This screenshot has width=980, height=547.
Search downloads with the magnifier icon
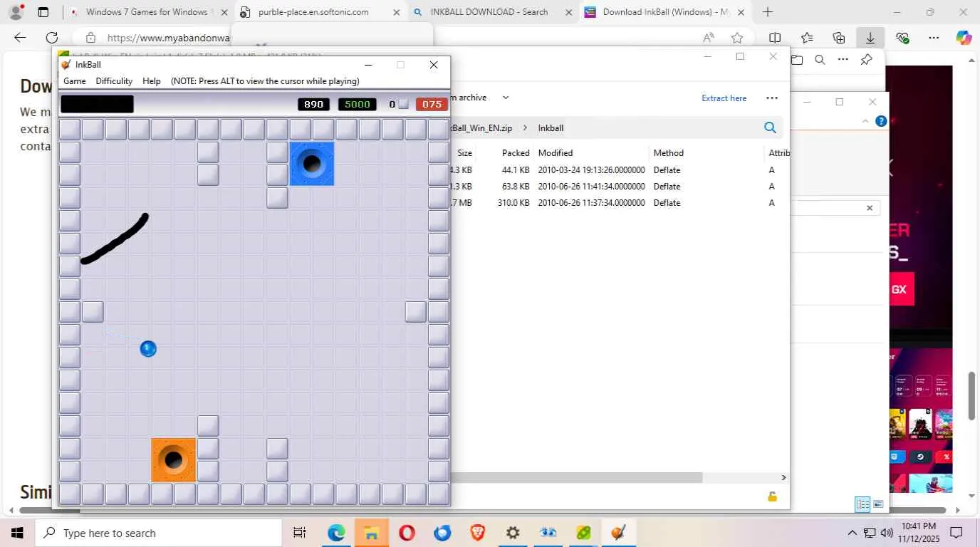pyautogui.click(x=820, y=60)
